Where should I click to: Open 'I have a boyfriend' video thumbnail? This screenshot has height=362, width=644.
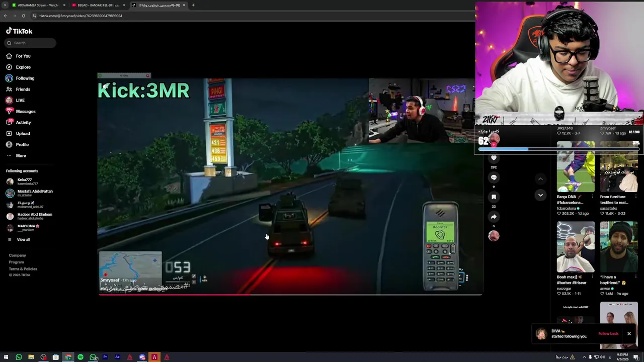[619, 247]
